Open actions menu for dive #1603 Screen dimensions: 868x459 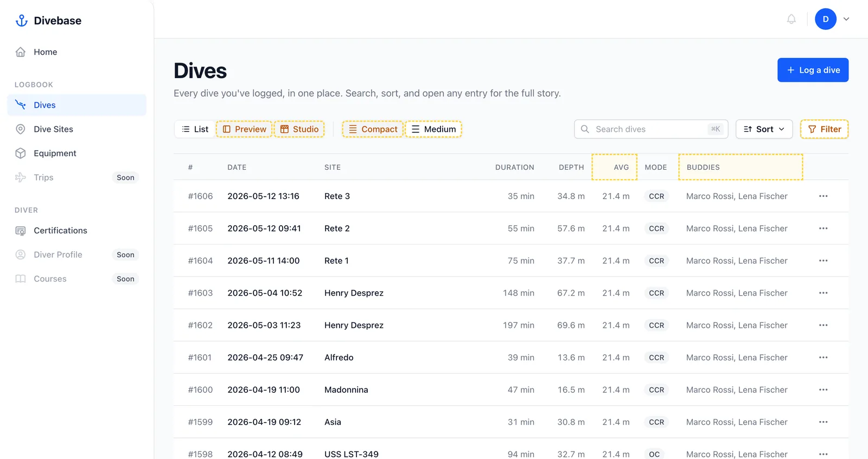(x=823, y=293)
